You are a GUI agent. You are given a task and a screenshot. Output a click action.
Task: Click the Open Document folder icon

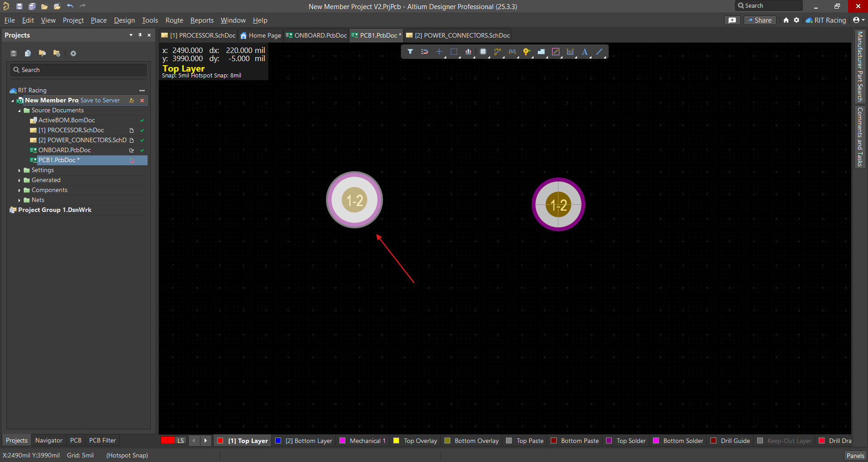pyautogui.click(x=44, y=6)
